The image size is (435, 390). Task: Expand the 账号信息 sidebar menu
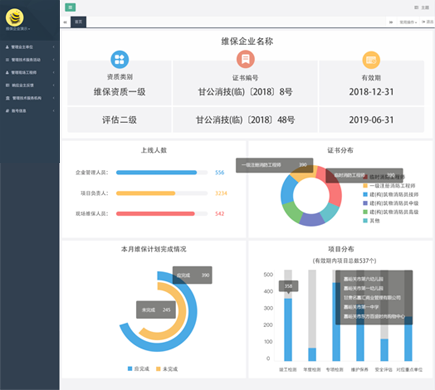(30, 111)
